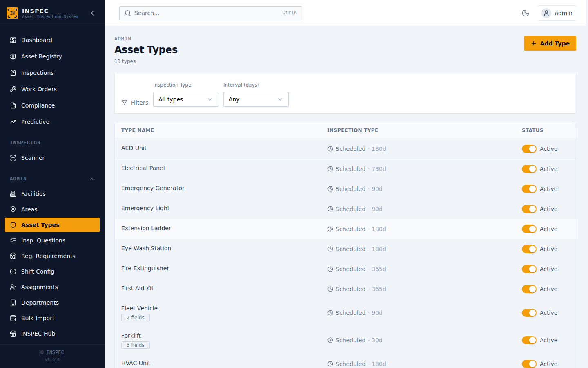Click the Eye Wash Station row name
The height and width of the screenshot is (368, 588).
146,248
